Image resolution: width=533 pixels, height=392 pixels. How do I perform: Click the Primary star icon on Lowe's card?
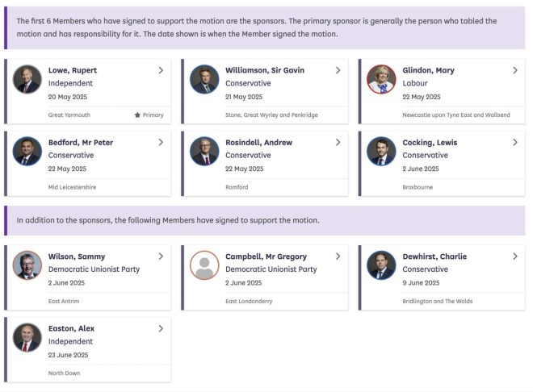tap(137, 115)
